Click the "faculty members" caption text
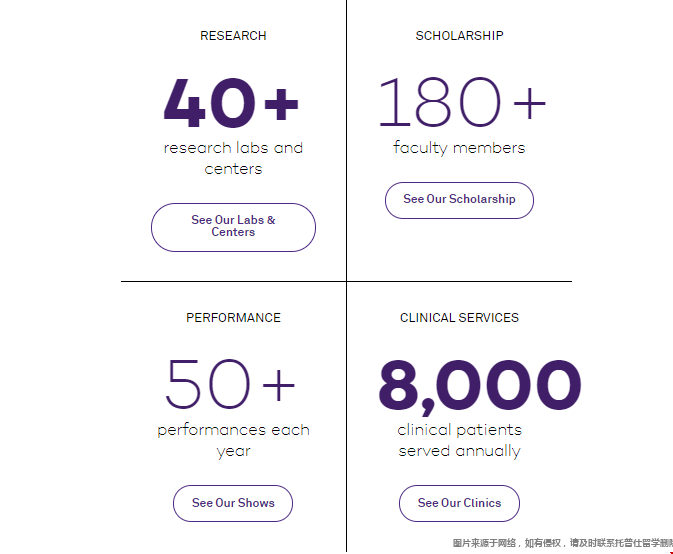Viewport: 673px width, 554px height. click(x=459, y=148)
